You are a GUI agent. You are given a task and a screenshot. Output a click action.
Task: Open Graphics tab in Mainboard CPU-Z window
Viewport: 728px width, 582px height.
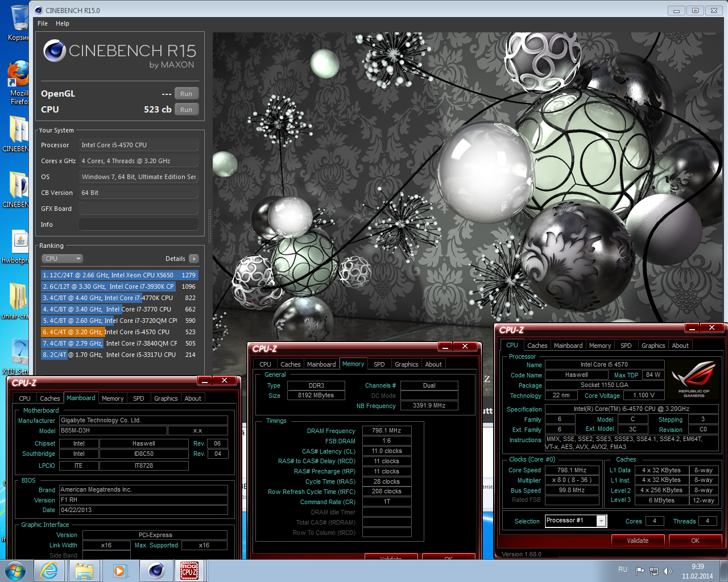(x=166, y=398)
